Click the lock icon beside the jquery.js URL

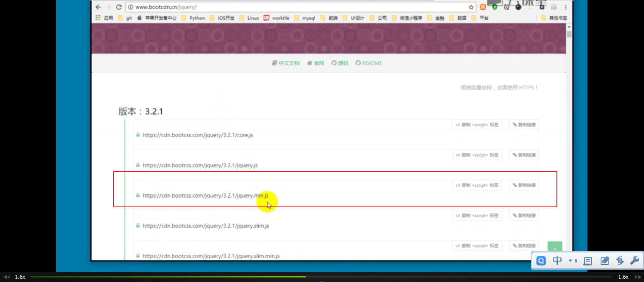click(x=138, y=165)
